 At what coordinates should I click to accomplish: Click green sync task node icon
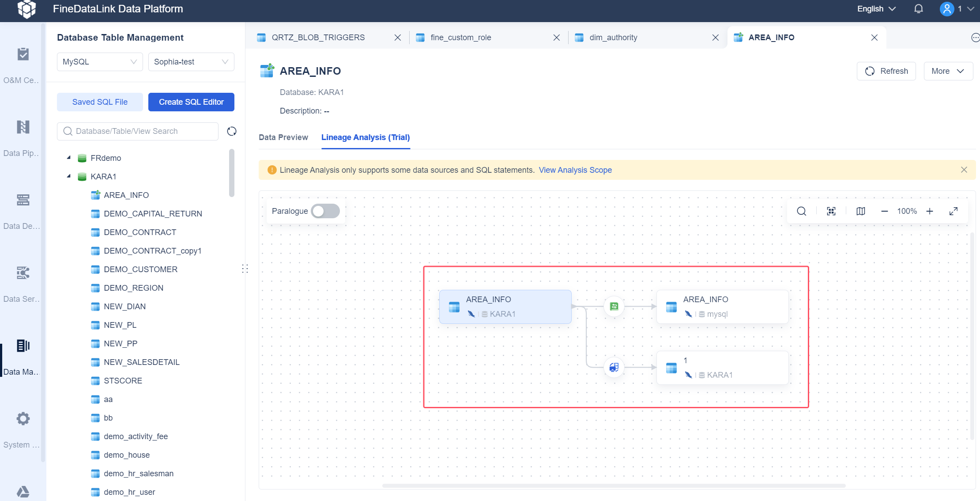coord(614,306)
